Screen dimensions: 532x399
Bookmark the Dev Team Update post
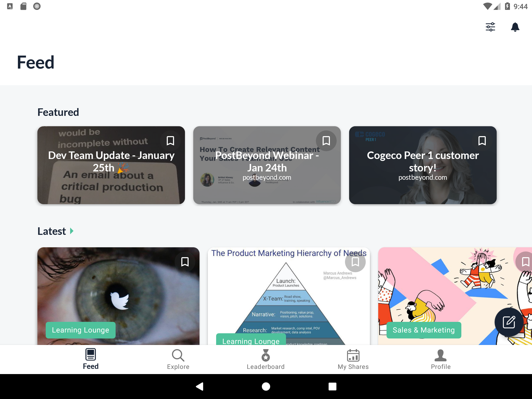[x=170, y=141]
